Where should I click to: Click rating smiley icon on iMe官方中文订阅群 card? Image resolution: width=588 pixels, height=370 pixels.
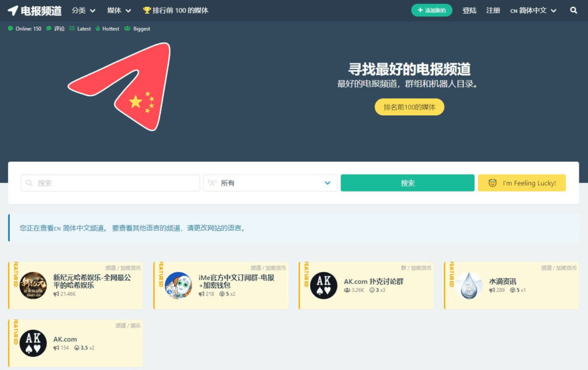(222, 294)
